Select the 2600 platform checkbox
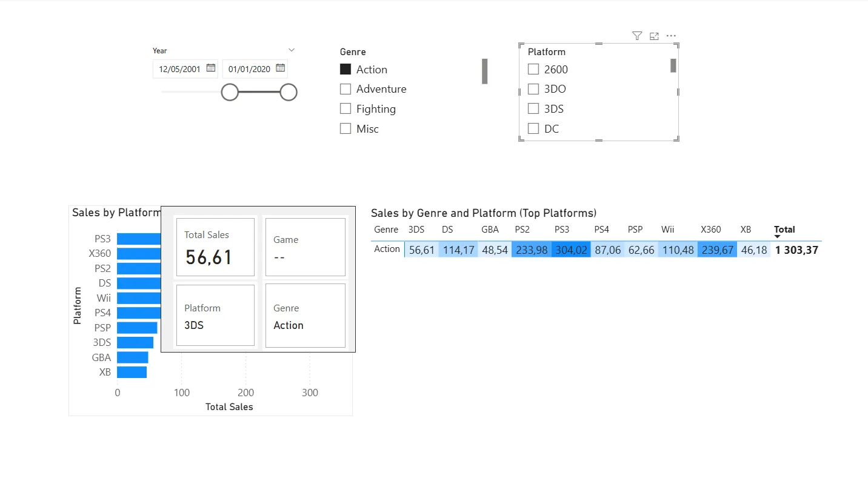 [533, 69]
